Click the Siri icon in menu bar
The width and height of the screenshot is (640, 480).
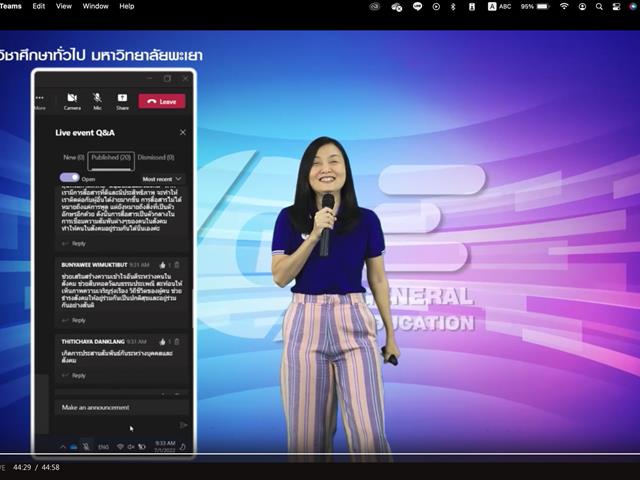tap(633, 6)
